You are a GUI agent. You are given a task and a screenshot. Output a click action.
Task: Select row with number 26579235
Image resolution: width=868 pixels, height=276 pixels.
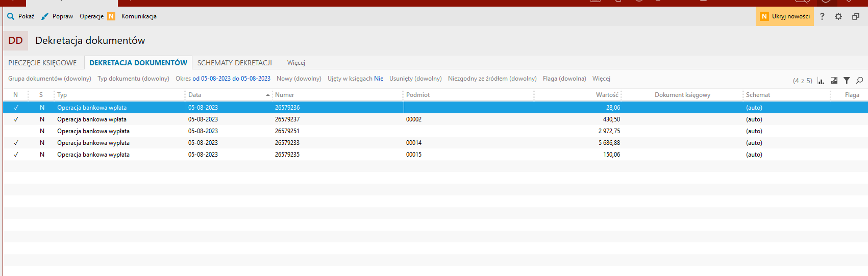tap(435, 155)
